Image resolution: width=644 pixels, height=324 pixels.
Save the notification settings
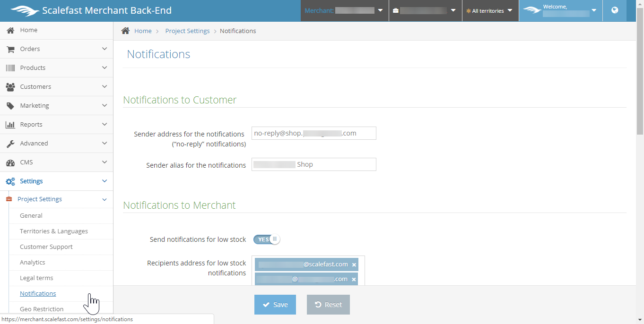point(275,305)
